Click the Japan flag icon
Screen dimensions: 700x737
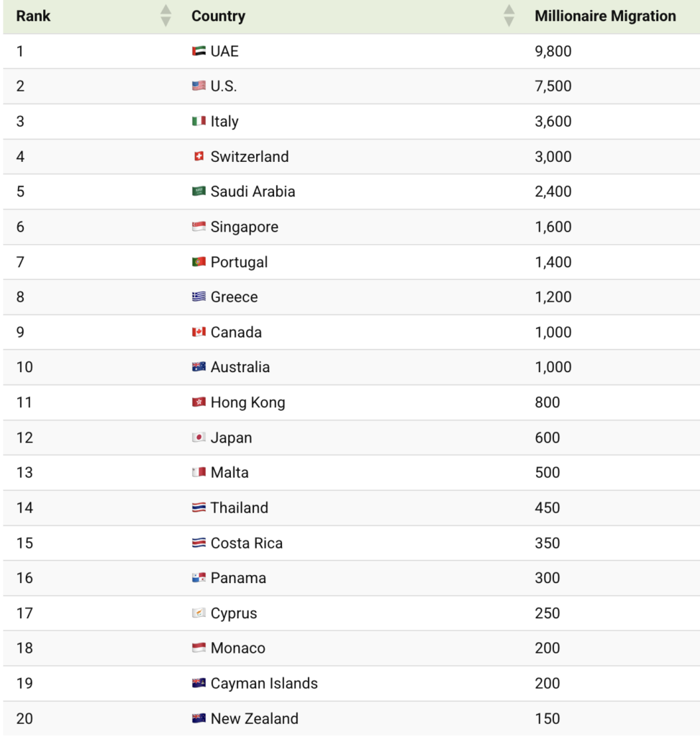tap(199, 437)
